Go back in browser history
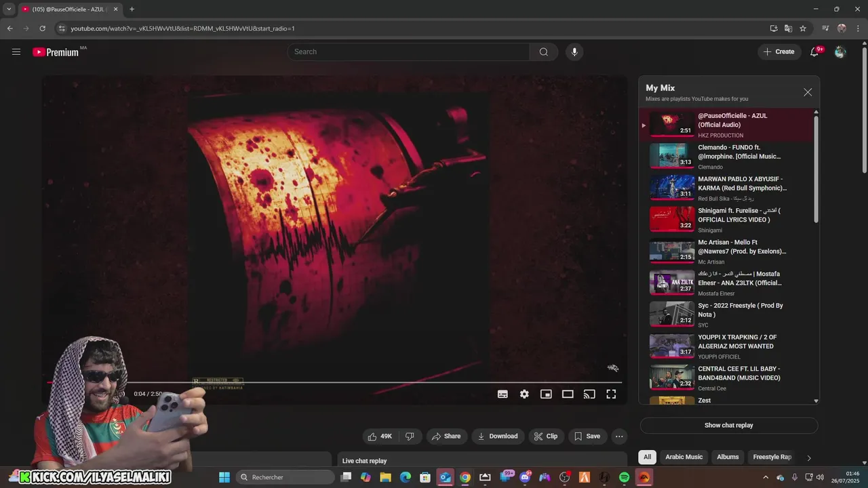The height and width of the screenshot is (488, 868). click(x=9, y=28)
